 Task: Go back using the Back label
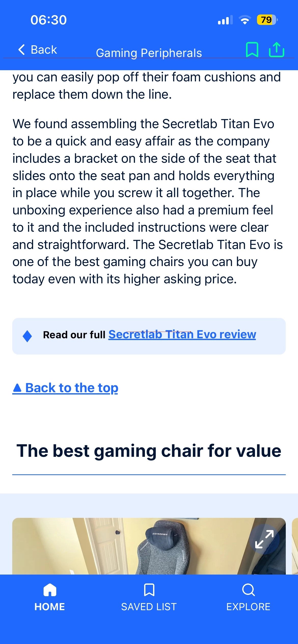click(x=44, y=50)
